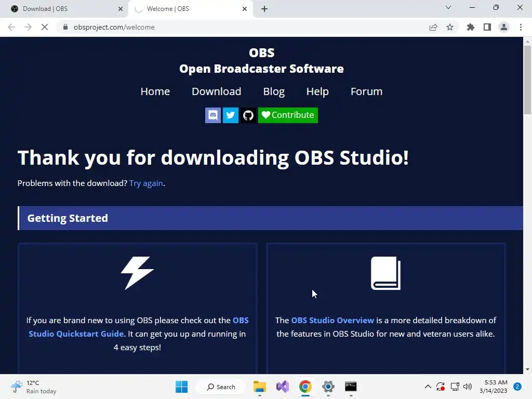Show hidden system tray icons
Screen dimensions: 532x399
[428, 387]
